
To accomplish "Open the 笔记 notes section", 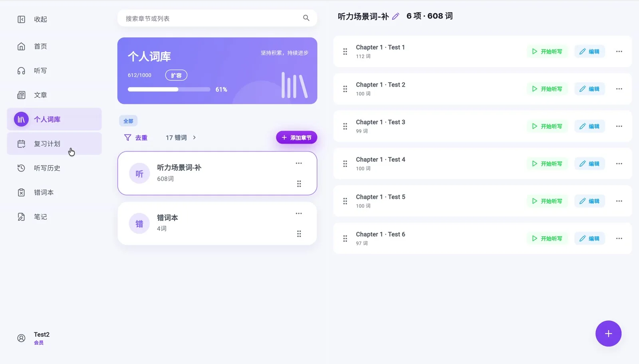I will pos(54,217).
